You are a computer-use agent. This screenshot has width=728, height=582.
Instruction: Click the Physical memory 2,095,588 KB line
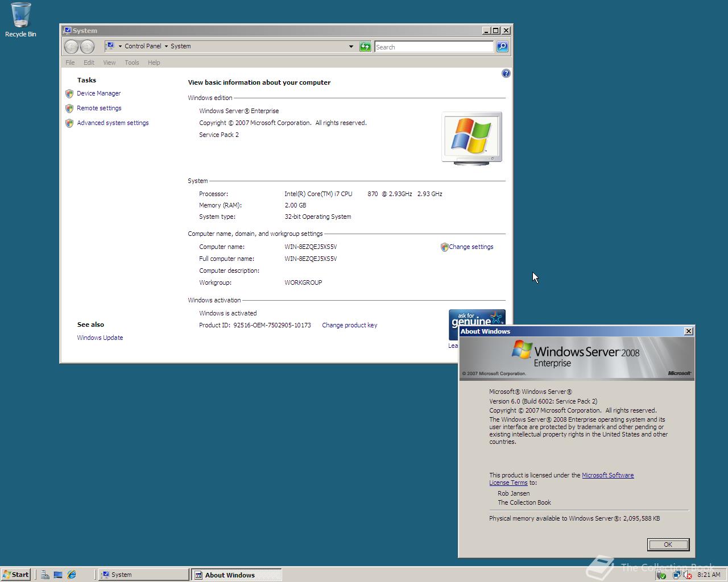pos(574,518)
